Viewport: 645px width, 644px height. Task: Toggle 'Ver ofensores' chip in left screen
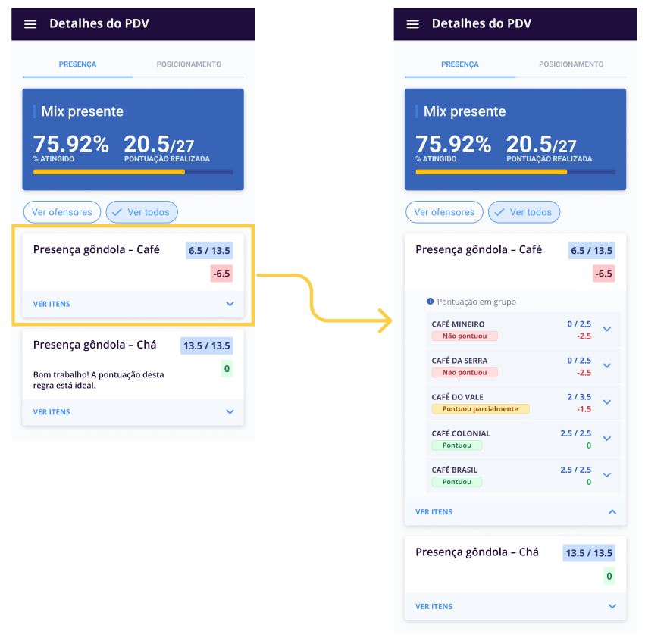(x=62, y=212)
